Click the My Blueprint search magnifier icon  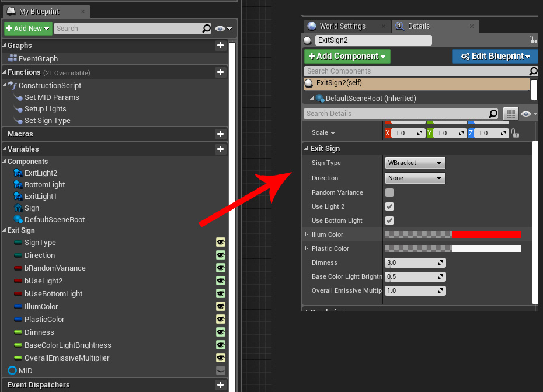[x=206, y=29]
